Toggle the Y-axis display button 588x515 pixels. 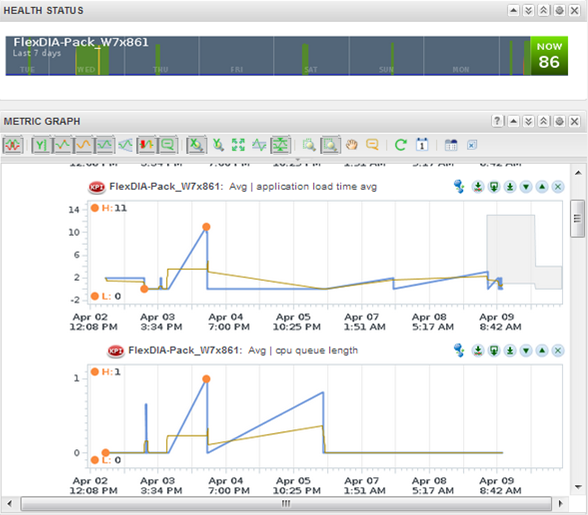point(41,145)
